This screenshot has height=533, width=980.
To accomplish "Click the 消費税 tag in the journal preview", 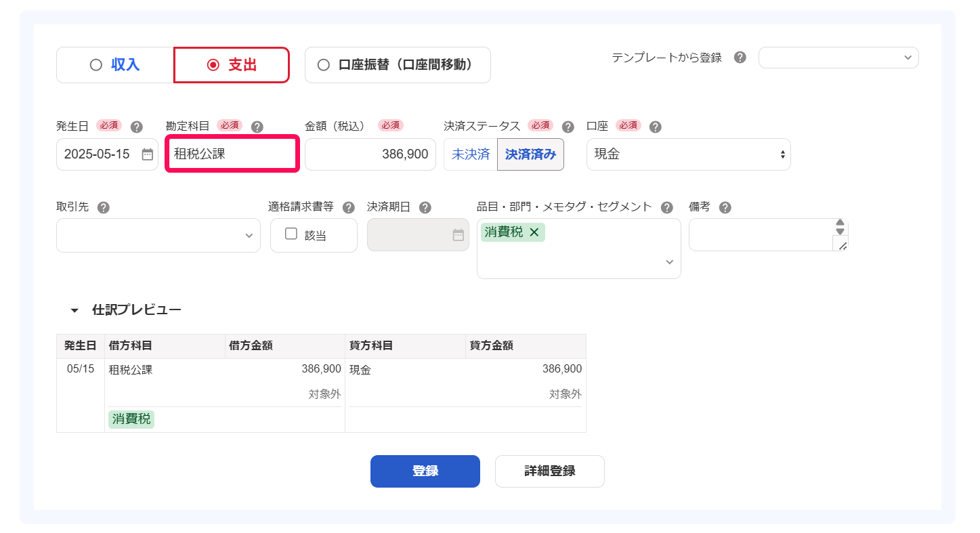I will [x=131, y=419].
